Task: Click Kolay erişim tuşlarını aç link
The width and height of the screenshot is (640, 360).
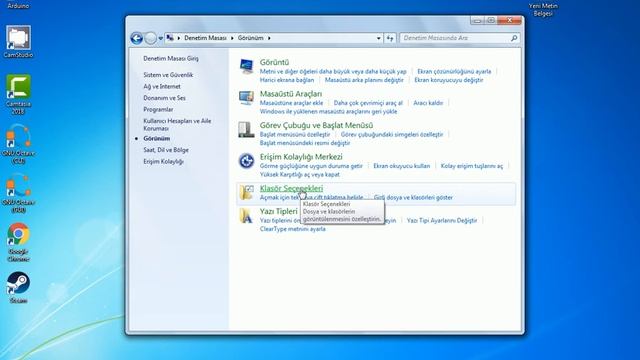Action: [x=472, y=166]
